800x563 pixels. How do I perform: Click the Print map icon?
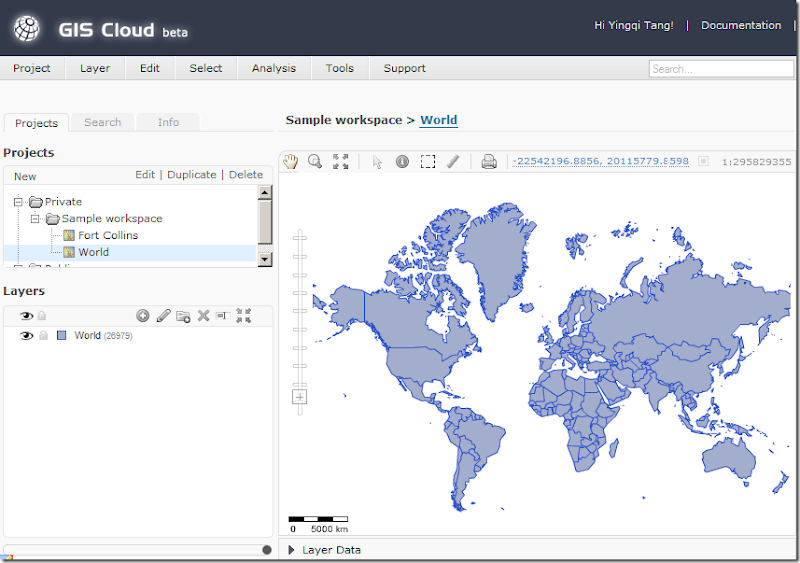click(489, 161)
